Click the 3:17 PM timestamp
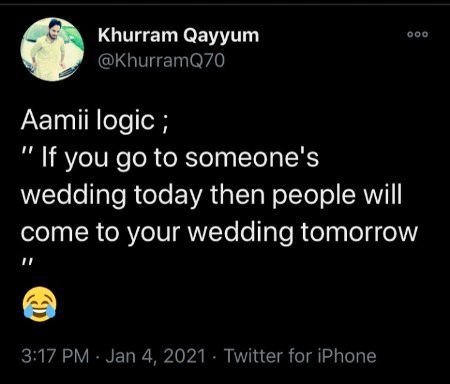 click(x=55, y=356)
